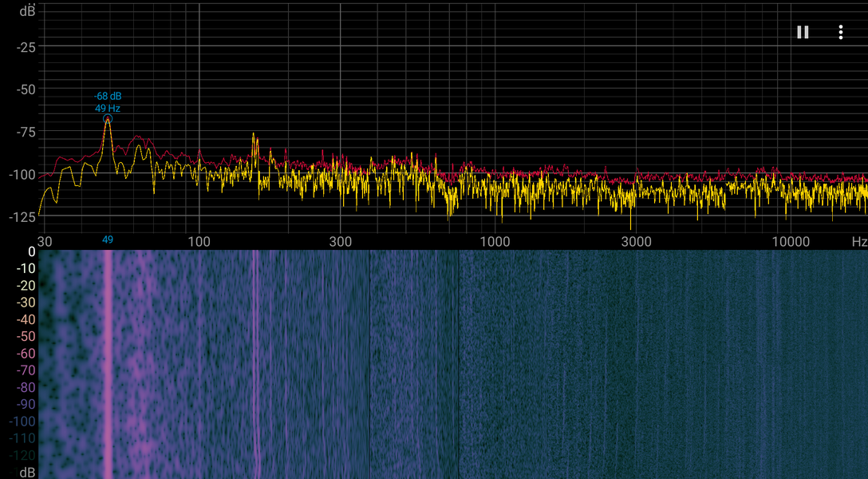Click the spectrogram -120 legend value
868x479 pixels.
tap(22, 455)
